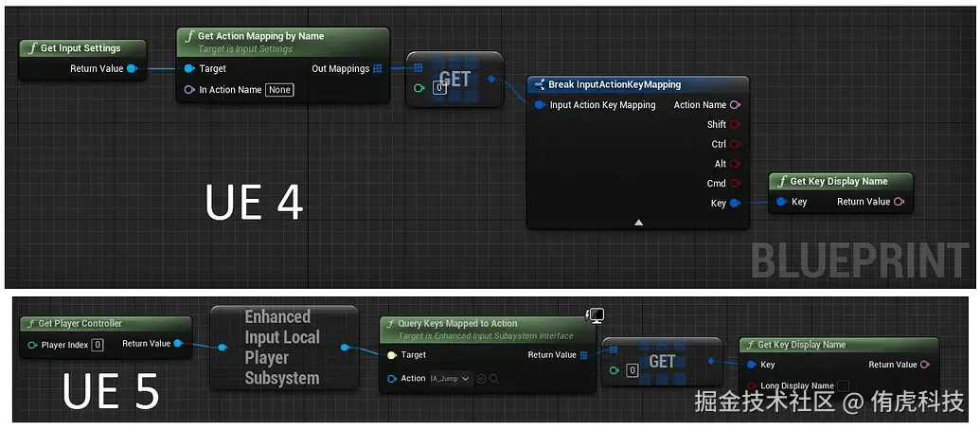Click the Input Action Key Mapping input pin
Image resolution: width=980 pixels, height=430 pixels.
[x=540, y=105]
